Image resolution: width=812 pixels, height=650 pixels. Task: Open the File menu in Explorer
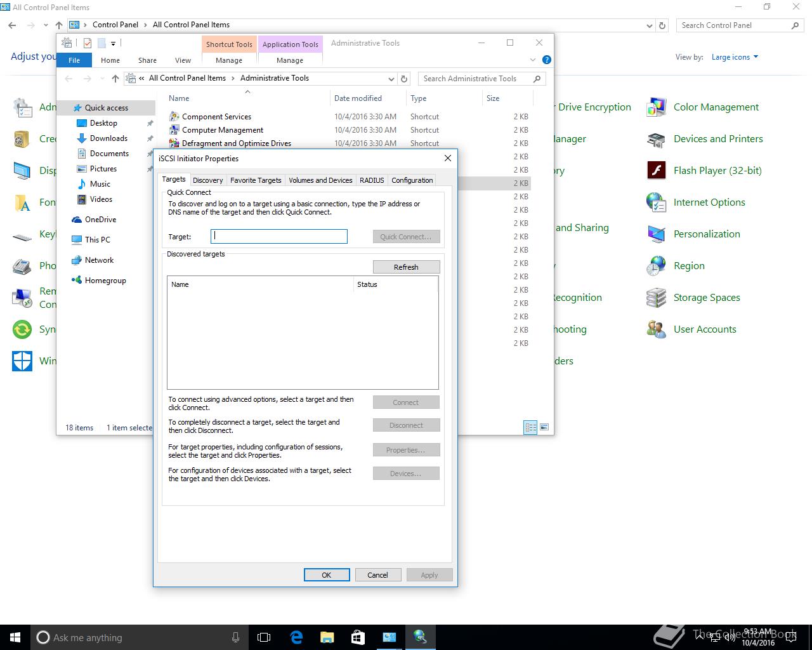(74, 60)
